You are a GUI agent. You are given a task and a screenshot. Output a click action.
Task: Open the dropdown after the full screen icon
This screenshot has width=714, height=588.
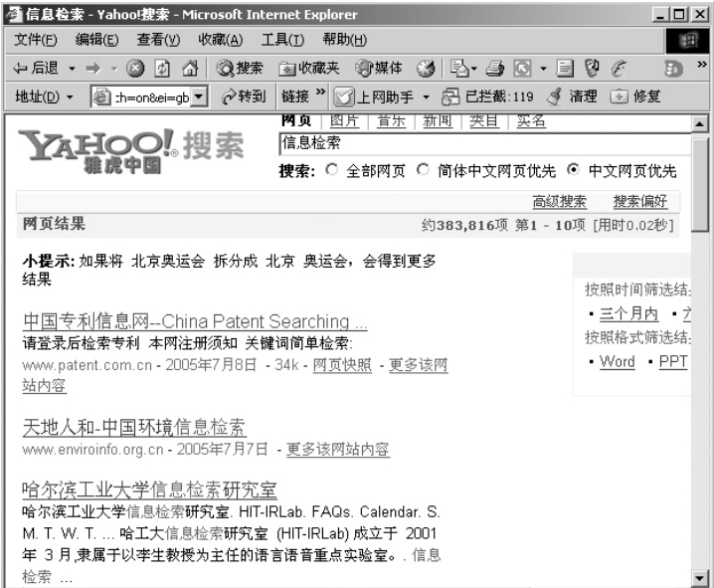point(543,70)
